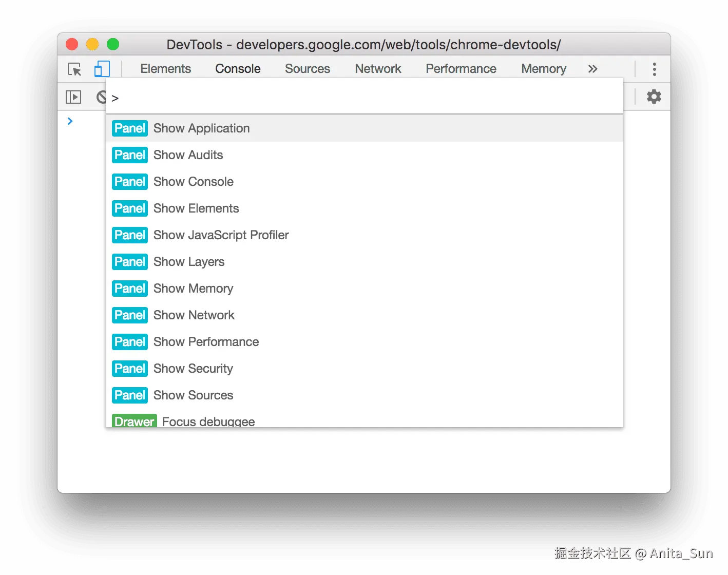Select Show Application command
The width and height of the screenshot is (728, 575).
pyautogui.click(x=365, y=128)
